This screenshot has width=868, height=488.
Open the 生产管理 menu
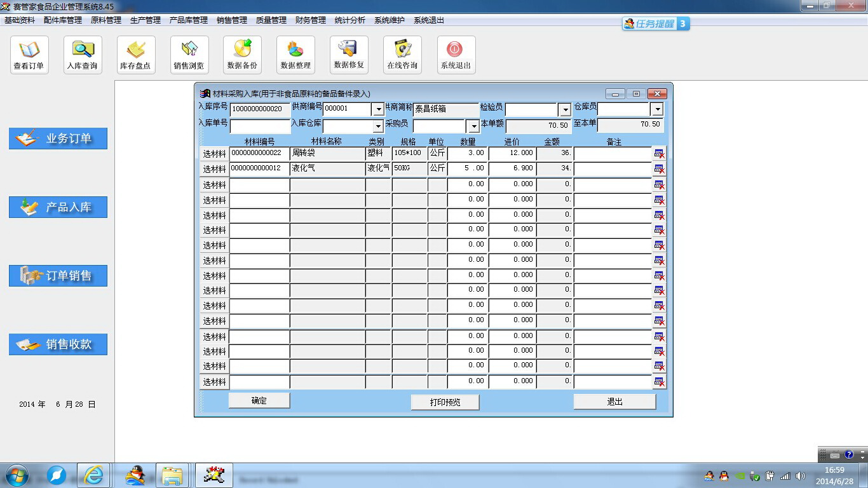click(x=146, y=20)
